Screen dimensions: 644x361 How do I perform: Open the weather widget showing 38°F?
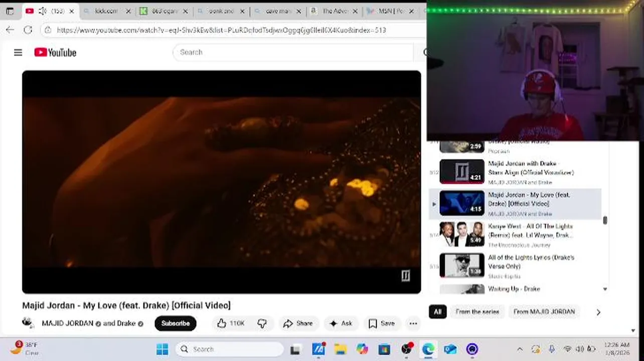pyautogui.click(x=24, y=348)
